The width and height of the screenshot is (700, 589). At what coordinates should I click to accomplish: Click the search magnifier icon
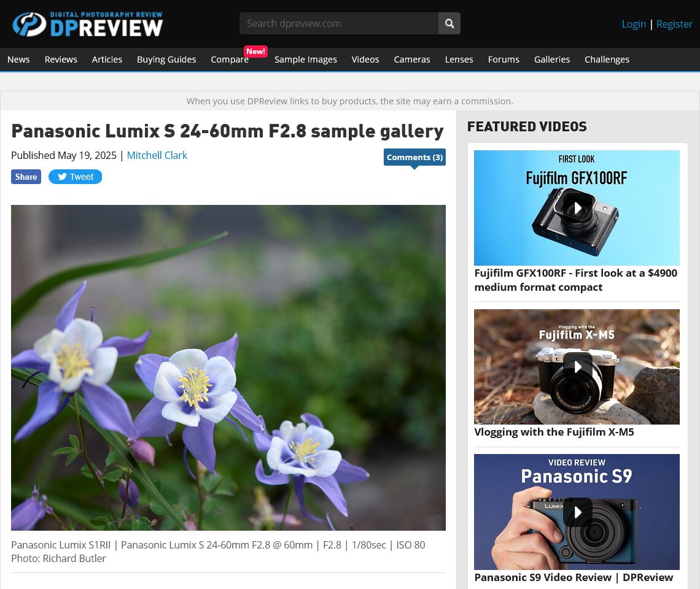449,23
